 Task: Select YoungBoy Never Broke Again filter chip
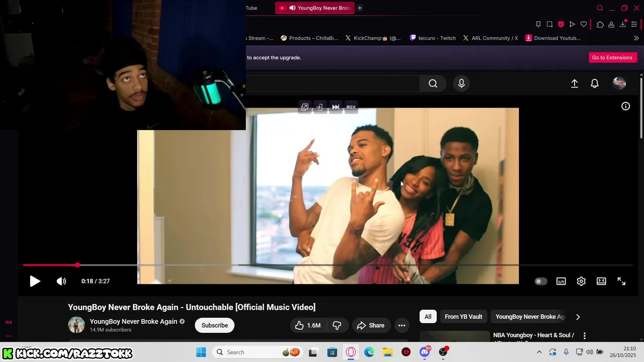tap(530, 317)
